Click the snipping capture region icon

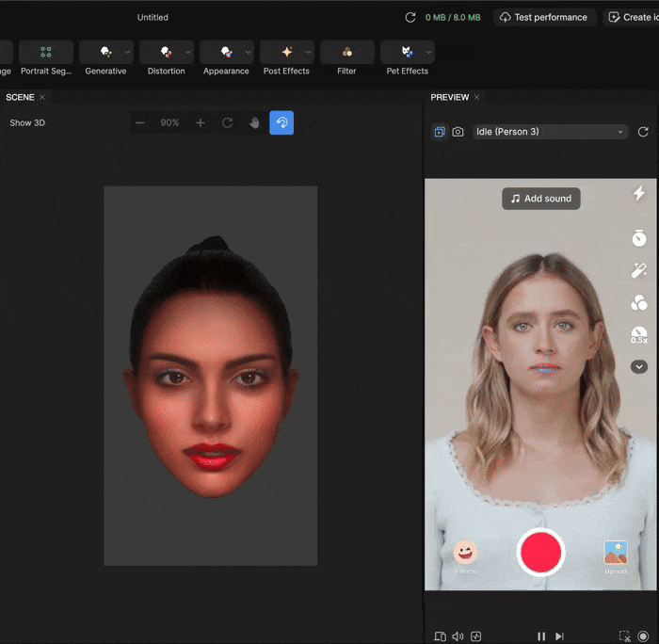(x=625, y=636)
